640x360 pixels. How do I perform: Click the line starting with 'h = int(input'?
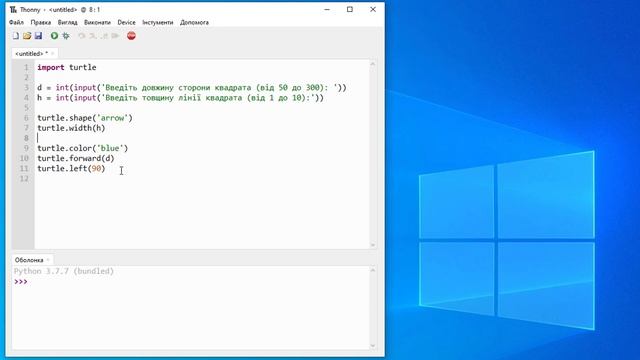180,98
